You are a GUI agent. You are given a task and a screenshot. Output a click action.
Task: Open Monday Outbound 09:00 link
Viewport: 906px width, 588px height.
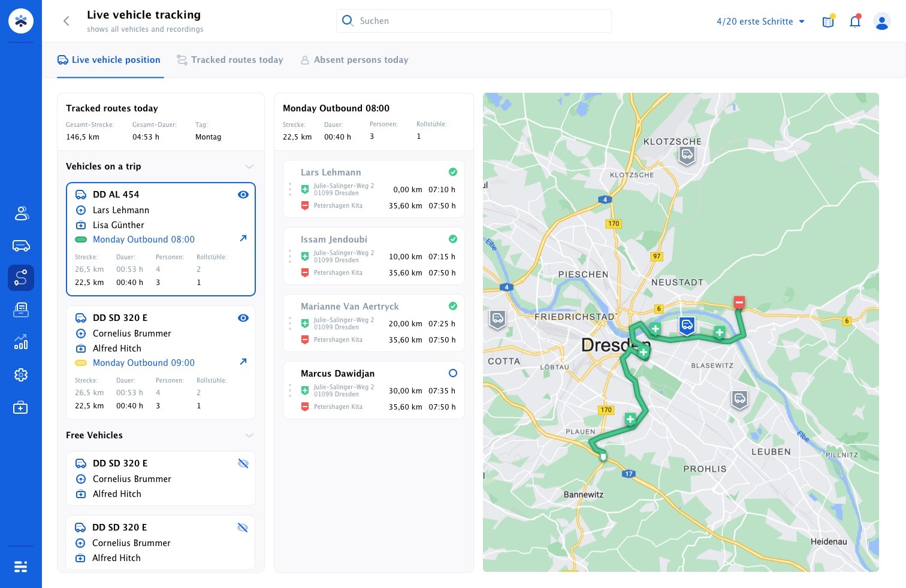pos(144,363)
